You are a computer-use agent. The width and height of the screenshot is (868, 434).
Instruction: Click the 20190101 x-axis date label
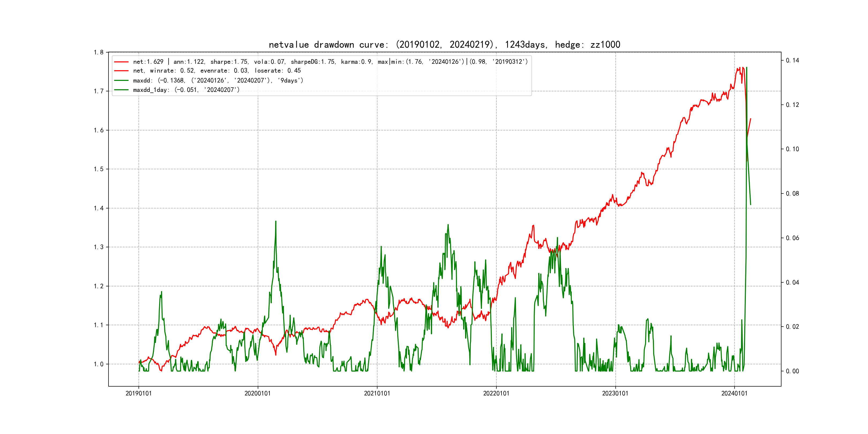pyautogui.click(x=139, y=394)
